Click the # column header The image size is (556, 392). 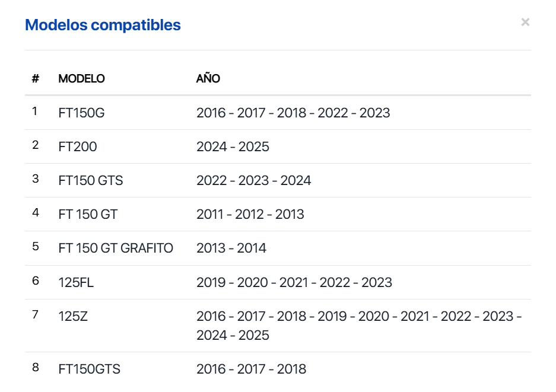(36, 79)
